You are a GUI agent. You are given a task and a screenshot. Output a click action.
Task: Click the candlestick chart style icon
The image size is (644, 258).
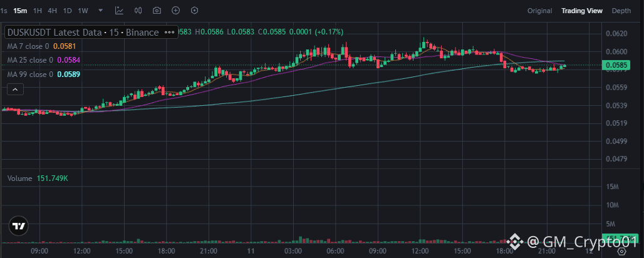pos(138,11)
